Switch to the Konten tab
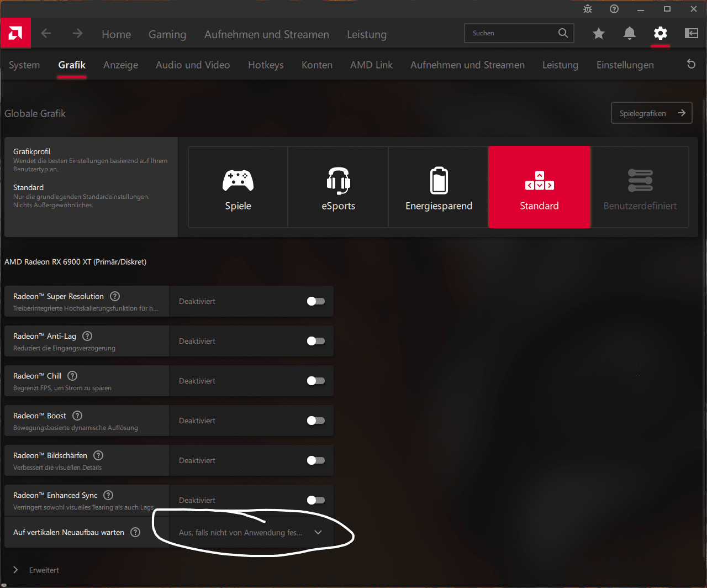Screen dimensions: 707x588 point(317,65)
